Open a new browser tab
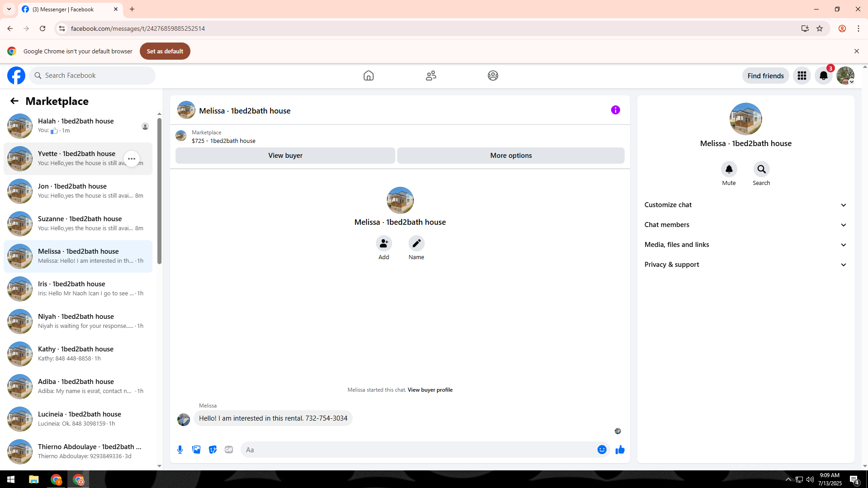The image size is (868, 488). coord(132,9)
